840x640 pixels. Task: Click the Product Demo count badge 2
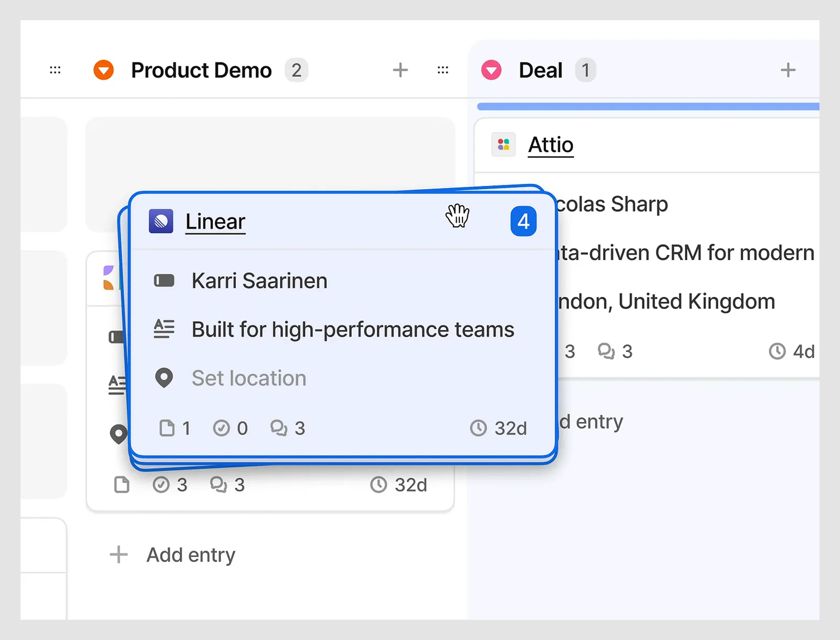pos(296,70)
